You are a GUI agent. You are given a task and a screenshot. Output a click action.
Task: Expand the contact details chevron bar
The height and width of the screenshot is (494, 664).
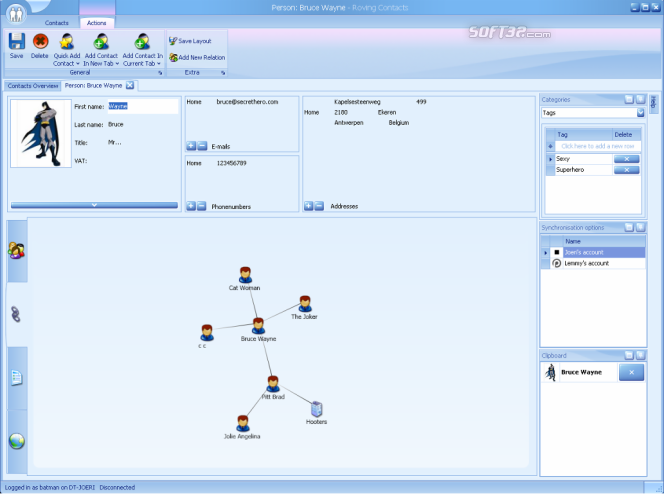tap(94, 205)
